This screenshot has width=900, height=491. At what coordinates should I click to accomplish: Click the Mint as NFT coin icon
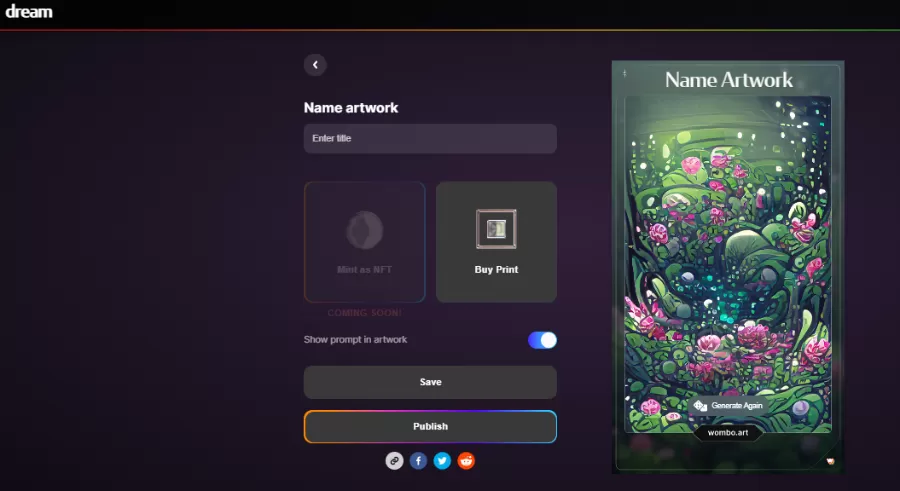(x=364, y=230)
